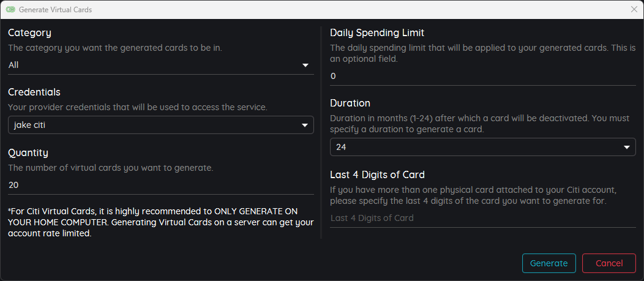The width and height of the screenshot is (644, 281).
Task: Click the Credentials heading label
Action: pos(34,92)
